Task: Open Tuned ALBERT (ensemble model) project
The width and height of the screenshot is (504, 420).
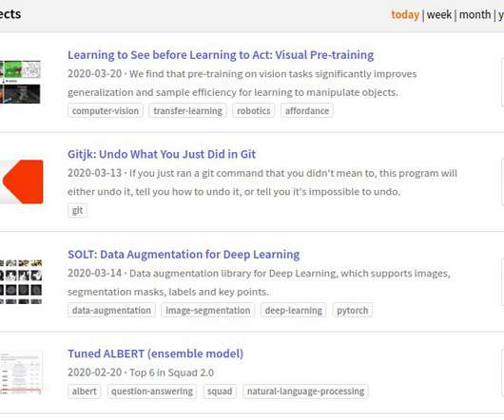Action: (x=155, y=353)
